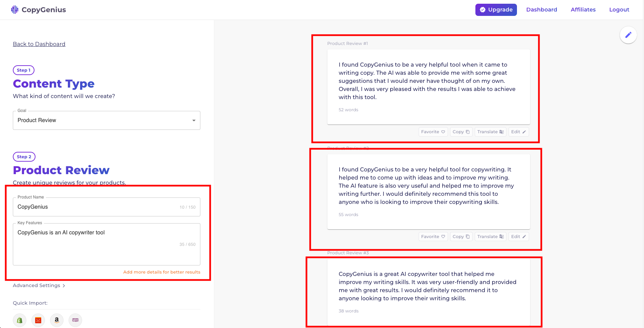Click Add more details for better results

coord(162,272)
